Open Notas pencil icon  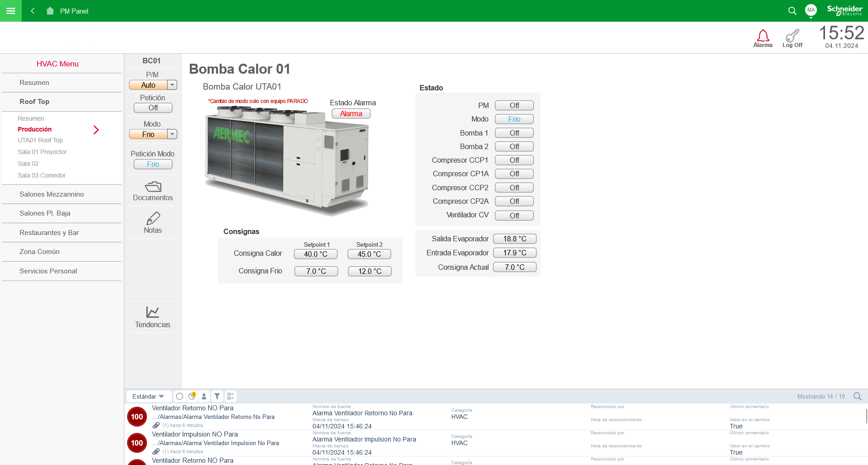(153, 219)
